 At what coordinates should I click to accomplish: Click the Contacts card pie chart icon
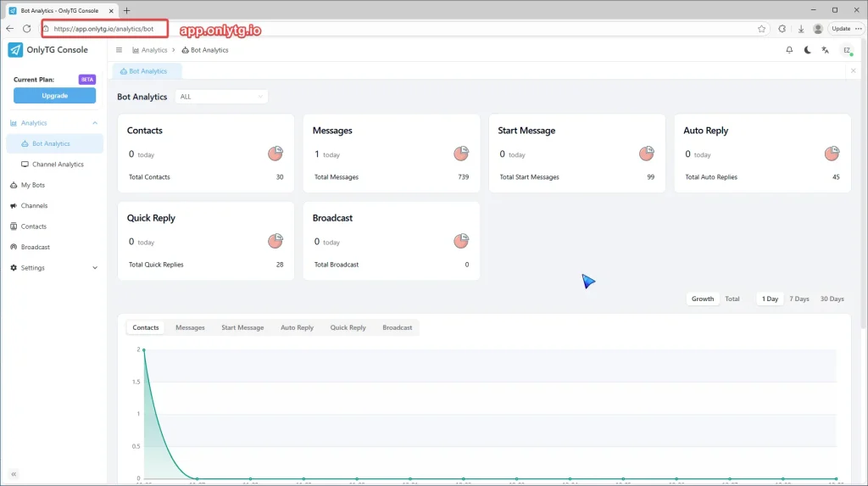(275, 154)
